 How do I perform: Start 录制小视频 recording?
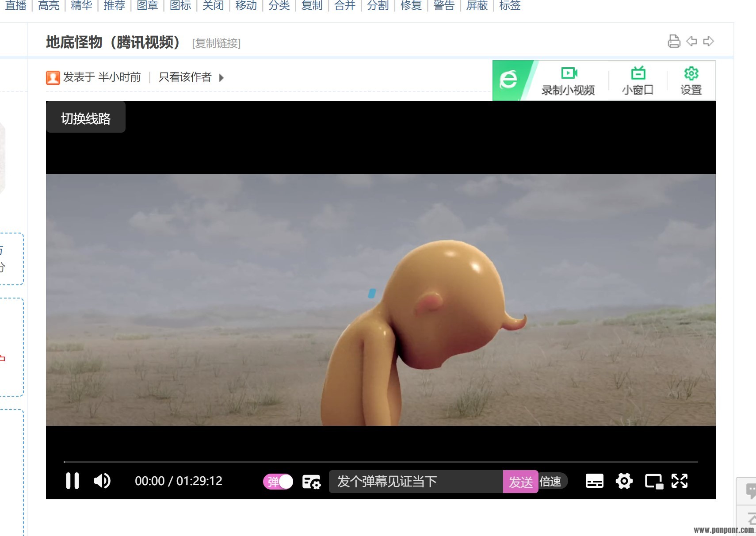pyautogui.click(x=568, y=81)
